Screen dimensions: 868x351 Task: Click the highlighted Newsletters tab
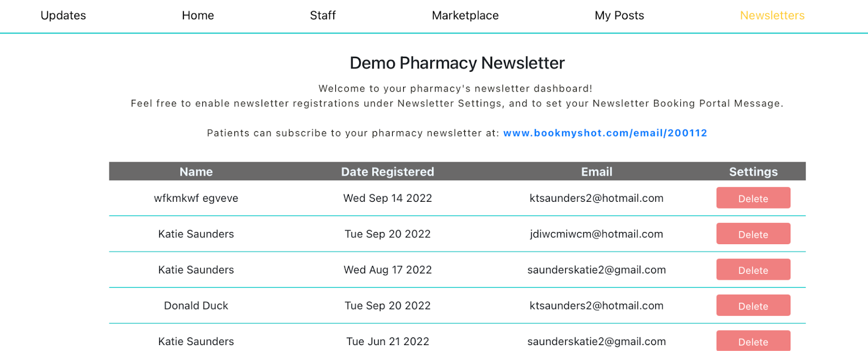tap(773, 16)
